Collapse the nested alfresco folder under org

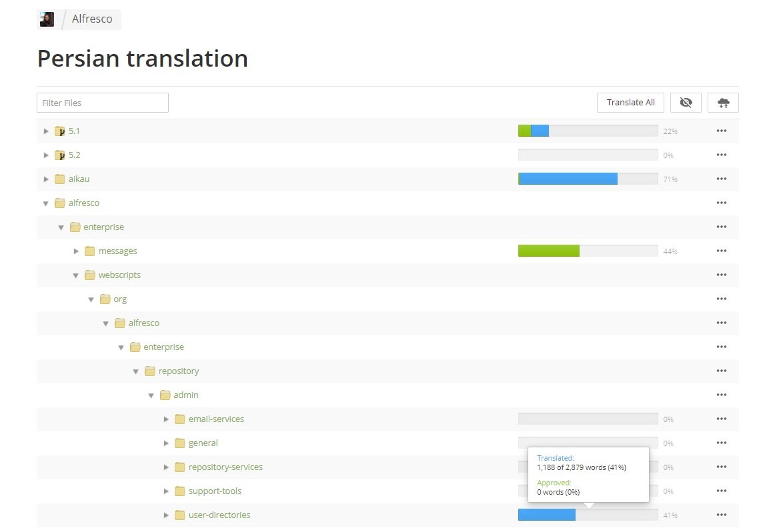click(x=106, y=323)
